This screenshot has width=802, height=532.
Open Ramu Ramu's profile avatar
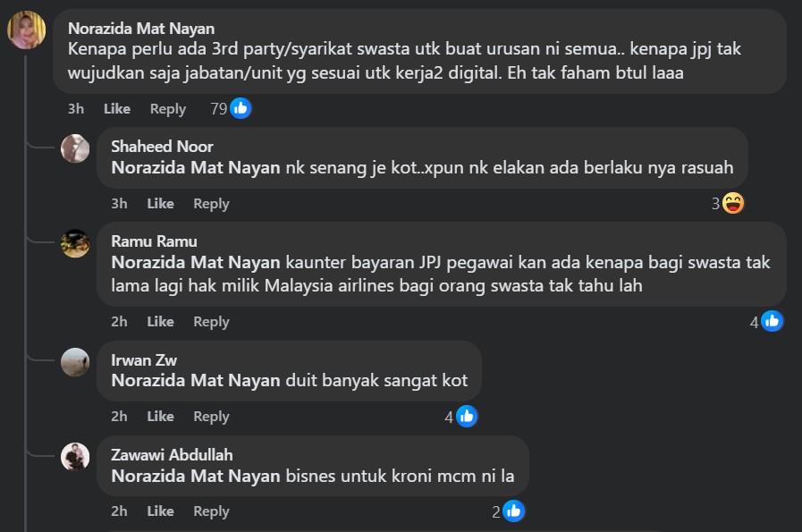point(75,243)
